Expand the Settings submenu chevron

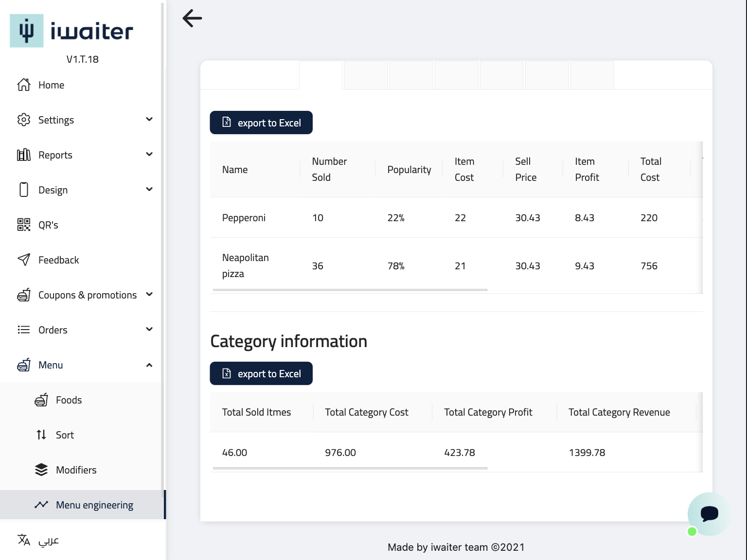149,120
